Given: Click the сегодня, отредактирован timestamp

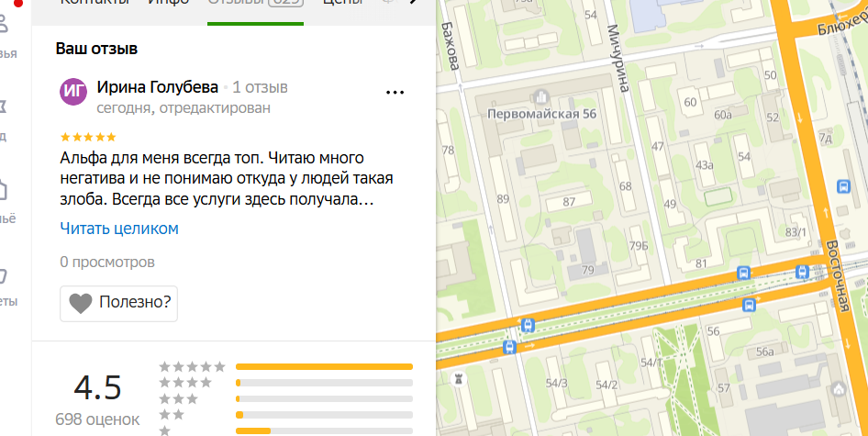Looking at the screenshot, I should [x=184, y=107].
